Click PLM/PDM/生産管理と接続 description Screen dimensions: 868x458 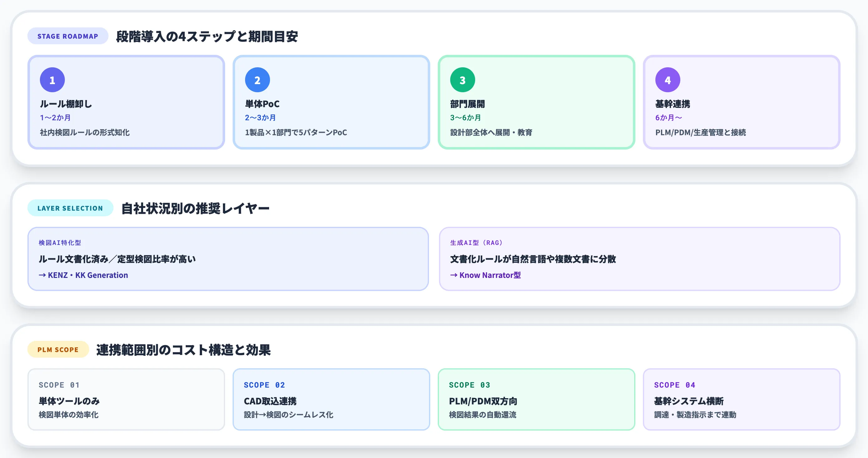pos(701,132)
